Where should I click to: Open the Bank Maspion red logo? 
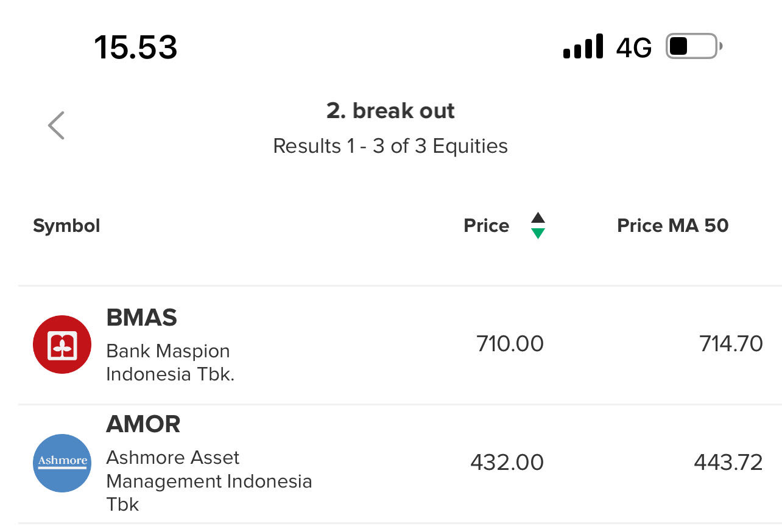tap(62, 345)
